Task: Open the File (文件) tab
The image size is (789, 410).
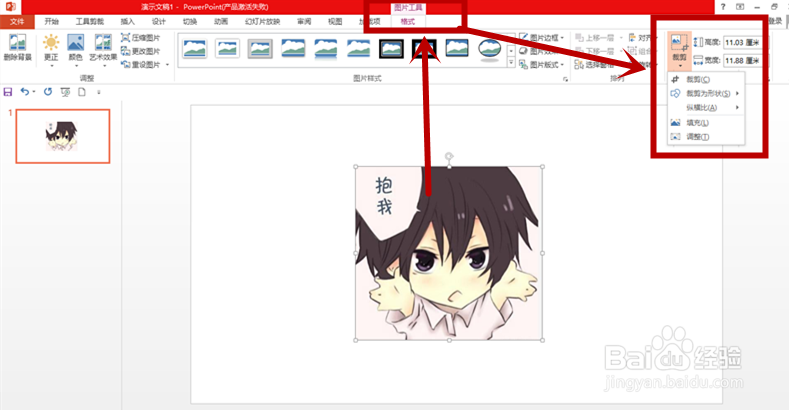Action: tap(17, 21)
